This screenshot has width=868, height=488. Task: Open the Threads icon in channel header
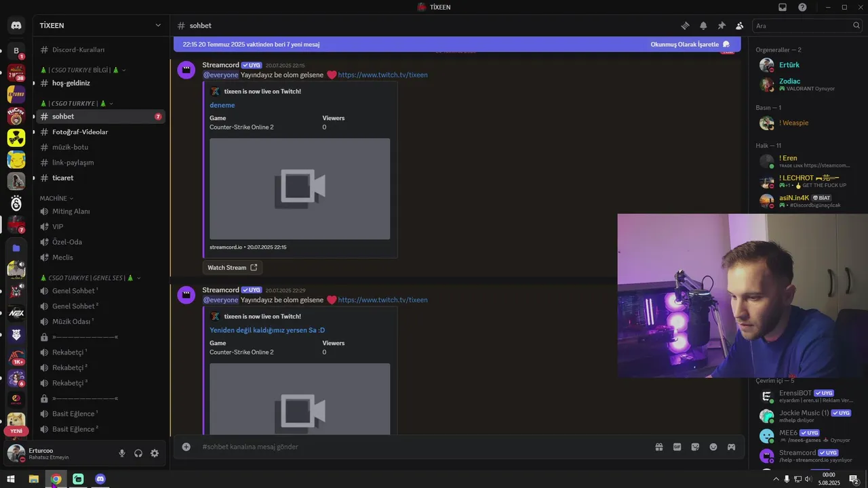[x=685, y=26]
